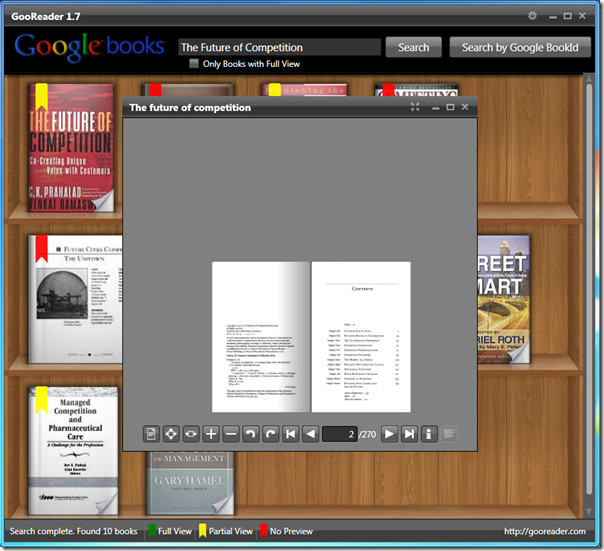This screenshot has height=551, width=604.
Task: Click the green Full View legend bookmark
Action: (153, 531)
